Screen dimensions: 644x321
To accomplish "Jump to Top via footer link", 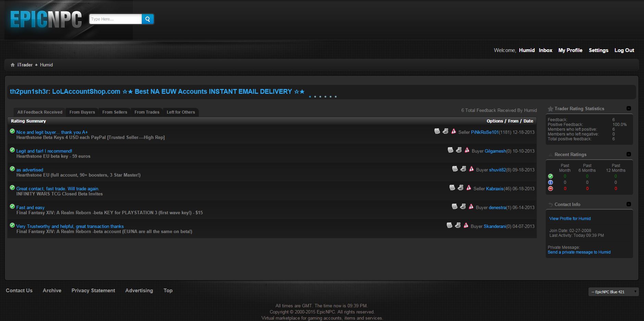I will point(168,291).
